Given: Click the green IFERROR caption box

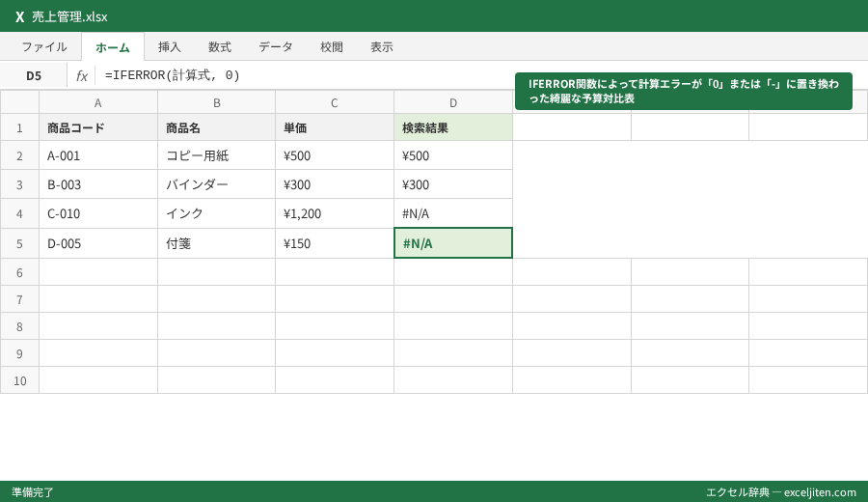Looking at the screenshot, I should (684, 92).
